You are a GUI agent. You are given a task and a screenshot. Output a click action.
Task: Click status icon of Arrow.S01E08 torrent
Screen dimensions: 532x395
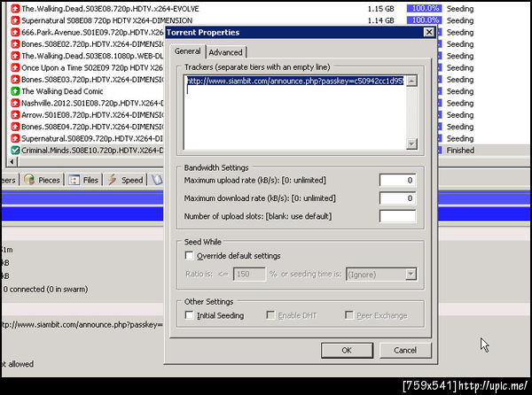pyautogui.click(x=15, y=115)
